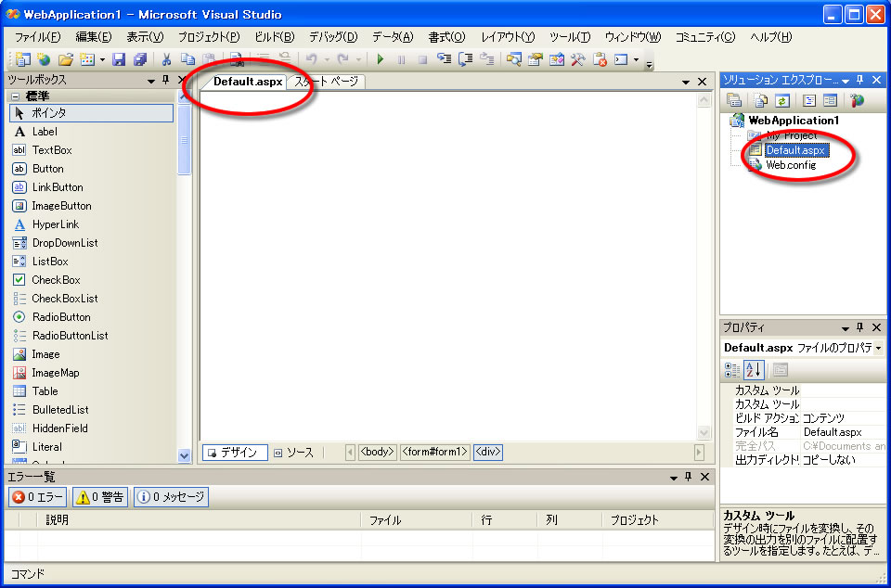This screenshot has height=588, width=891.
Task: Toggle the messages filter button in Error List
Action: (x=171, y=497)
